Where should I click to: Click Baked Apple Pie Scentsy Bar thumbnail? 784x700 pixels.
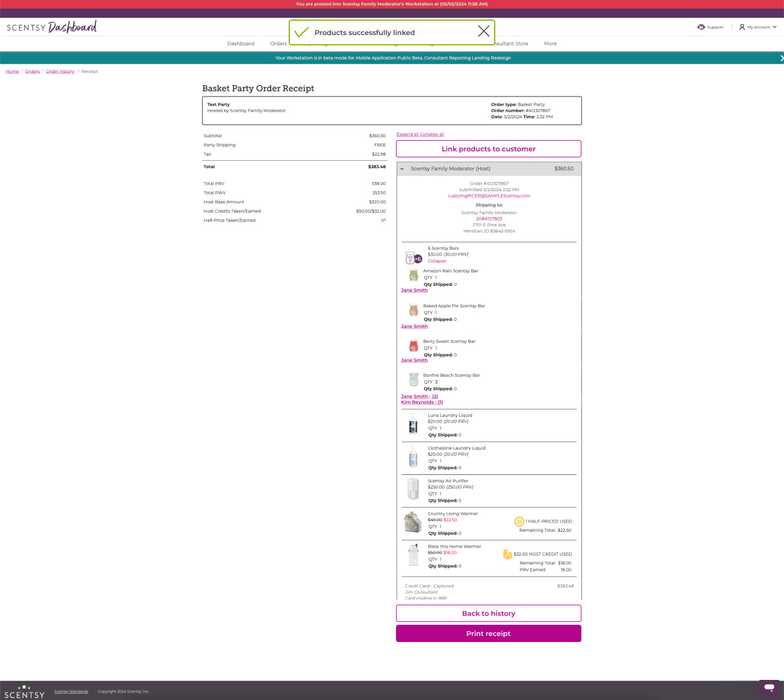(x=413, y=310)
